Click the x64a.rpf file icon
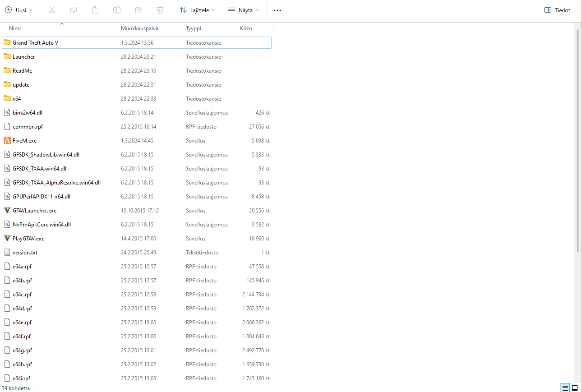Image resolution: width=582 pixels, height=392 pixels. (x=7, y=266)
